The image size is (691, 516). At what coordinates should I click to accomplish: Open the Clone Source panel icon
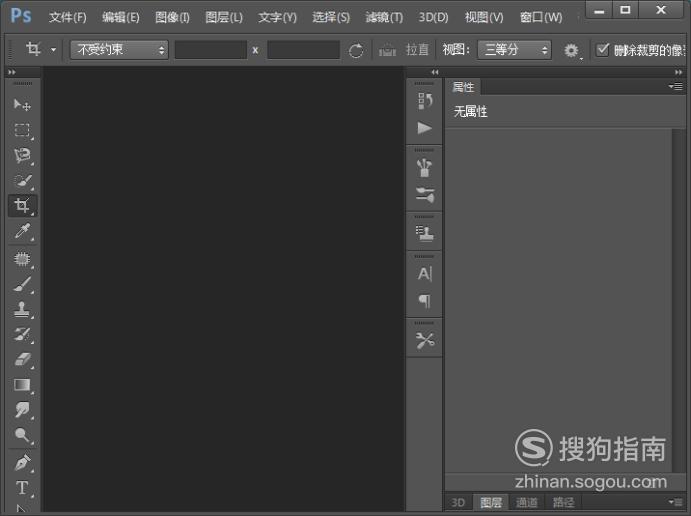click(x=425, y=233)
